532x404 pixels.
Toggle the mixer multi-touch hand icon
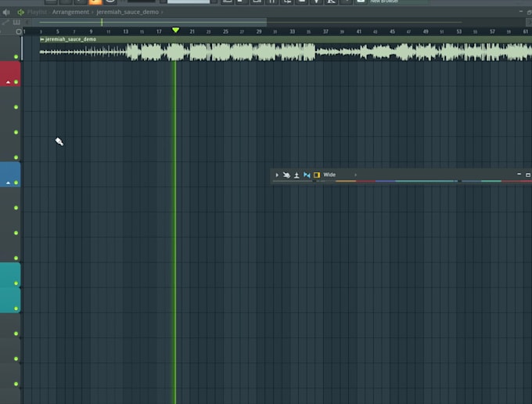coord(286,175)
